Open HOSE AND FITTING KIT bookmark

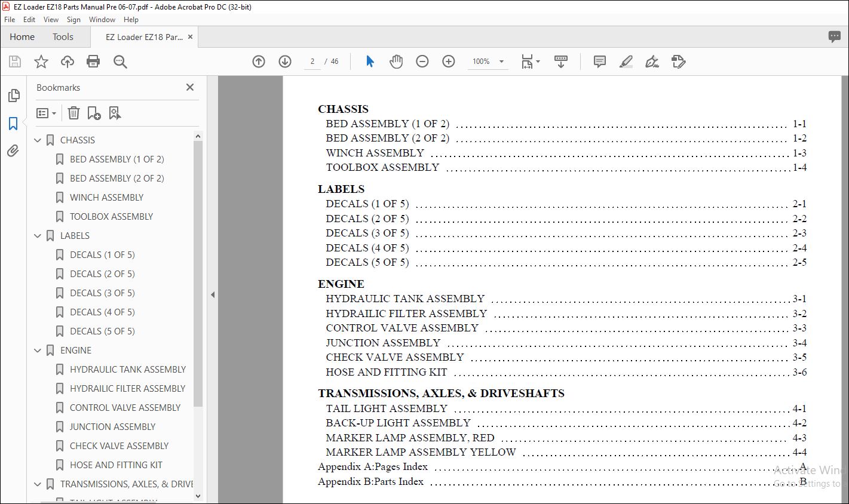[x=116, y=465]
